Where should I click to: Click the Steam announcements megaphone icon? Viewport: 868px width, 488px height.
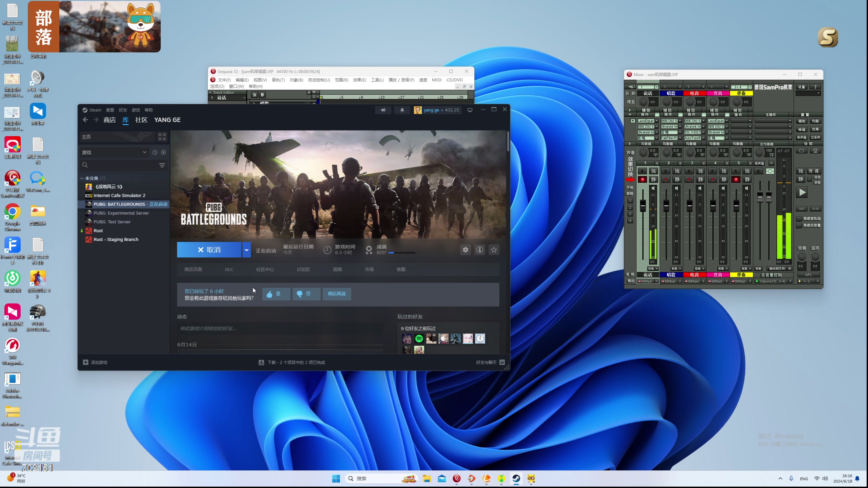tap(383, 110)
